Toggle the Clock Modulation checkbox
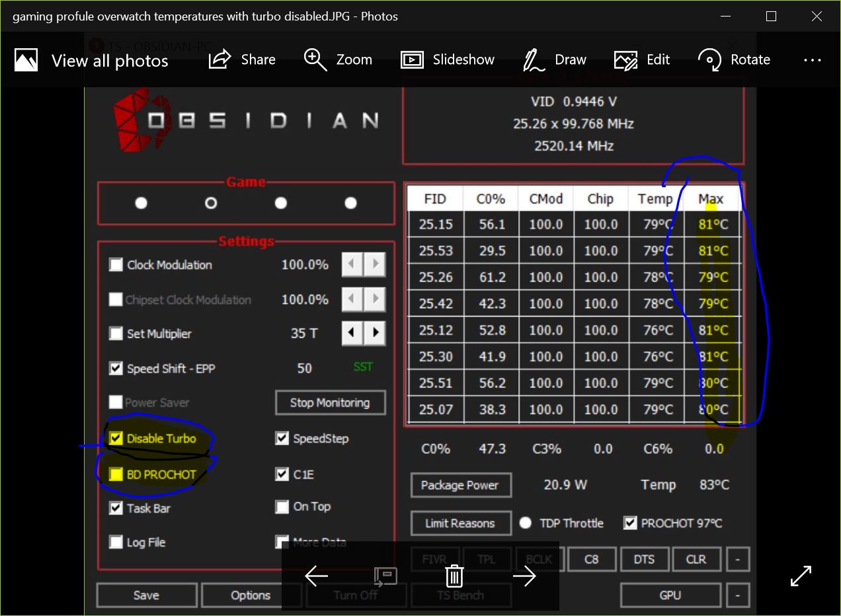841x616 pixels. coord(116,265)
